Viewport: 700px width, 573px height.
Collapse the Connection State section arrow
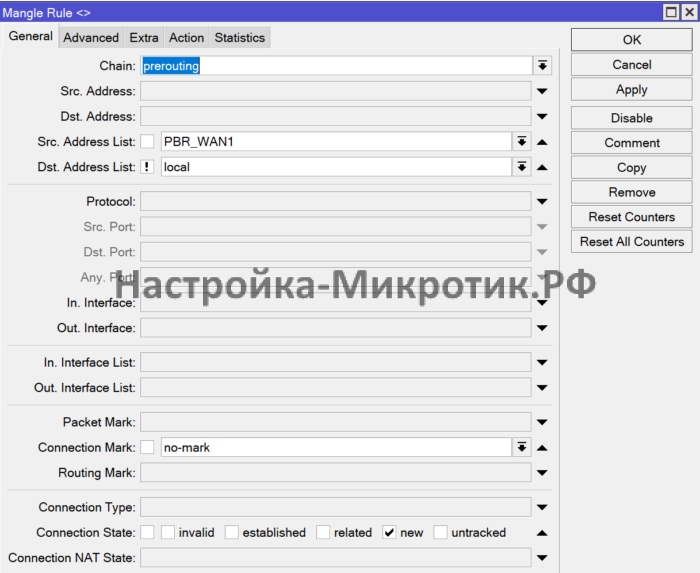pos(542,533)
